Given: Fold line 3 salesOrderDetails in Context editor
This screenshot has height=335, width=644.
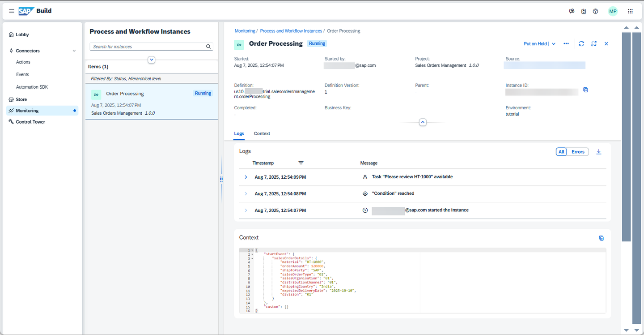Looking at the screenshot, I should pyautogui.click(x=253, y=258).
